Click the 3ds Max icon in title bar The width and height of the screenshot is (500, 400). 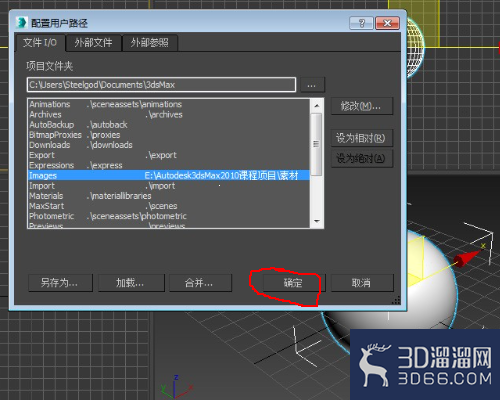click(22, 23)
